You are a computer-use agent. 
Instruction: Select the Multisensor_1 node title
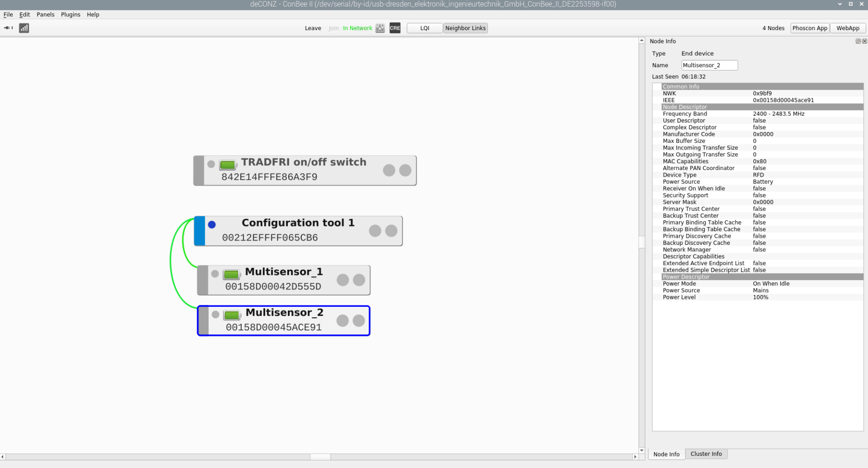click(x=284, y=272)
